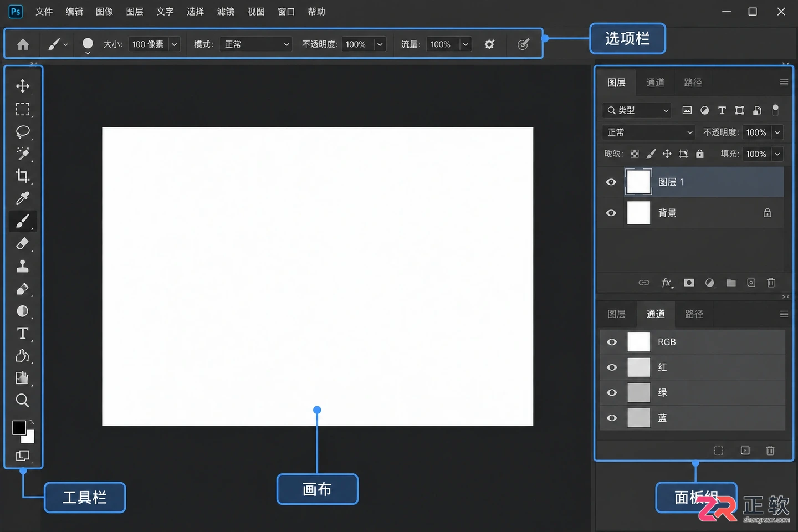
Task: Open the 图像 menu
Action: [104, 12]
